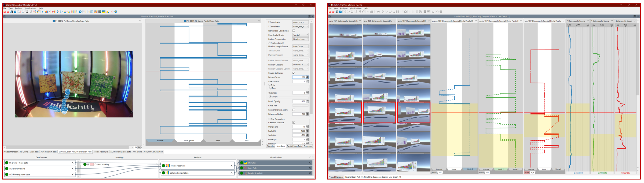Open the Y Coordinate dropdown
This screenshot has height=183, width=644.
(x=300, y=27)
